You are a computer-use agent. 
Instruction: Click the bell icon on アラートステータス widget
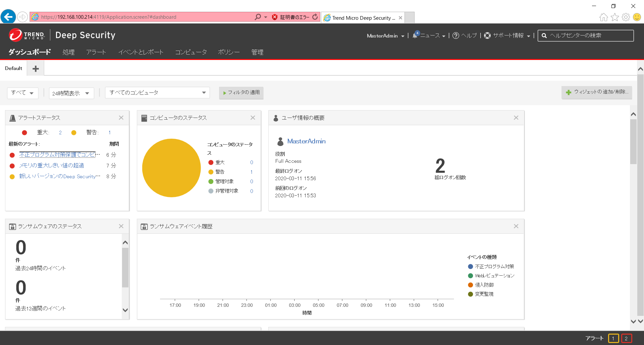click(x=12, y=118)
